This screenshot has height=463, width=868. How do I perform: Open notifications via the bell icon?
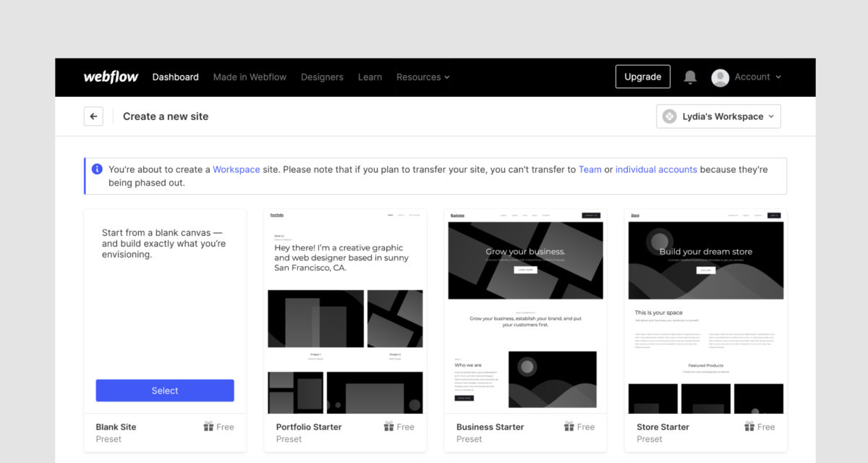point(689,77)
